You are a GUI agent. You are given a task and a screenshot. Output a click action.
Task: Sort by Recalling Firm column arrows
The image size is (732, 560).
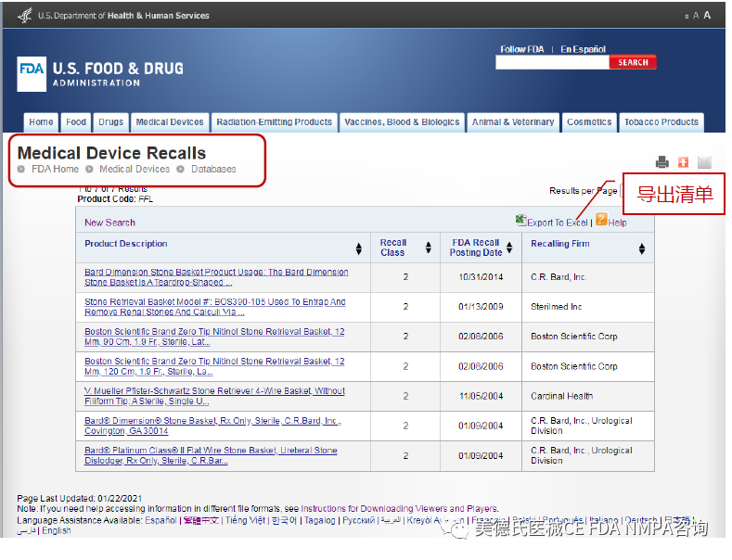[641, 248]
